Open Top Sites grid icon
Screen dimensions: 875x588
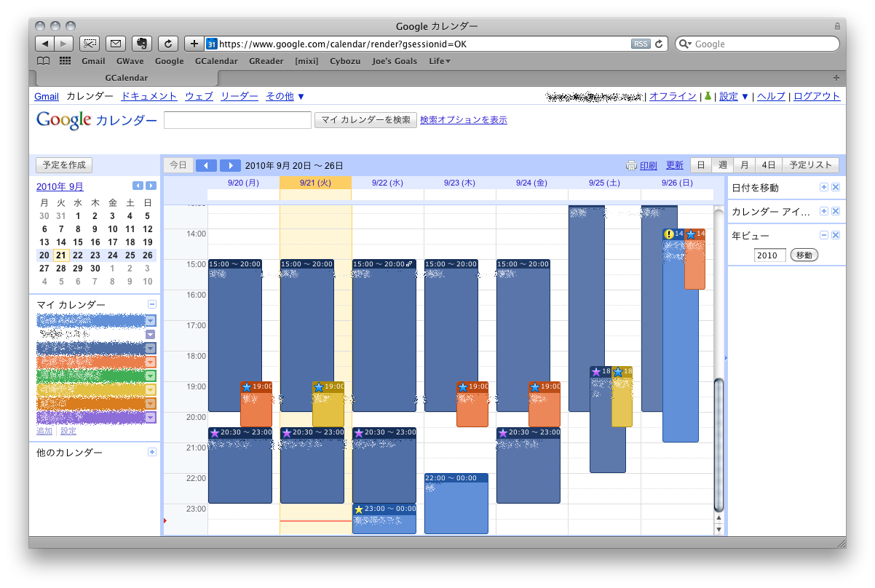(65, 61)
